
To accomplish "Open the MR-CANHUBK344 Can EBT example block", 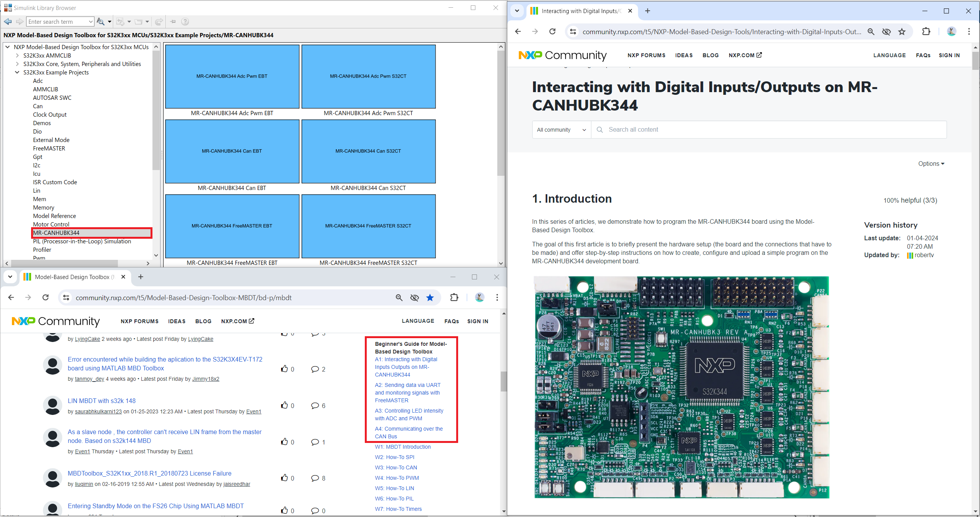I will click(x=232, y=151).
